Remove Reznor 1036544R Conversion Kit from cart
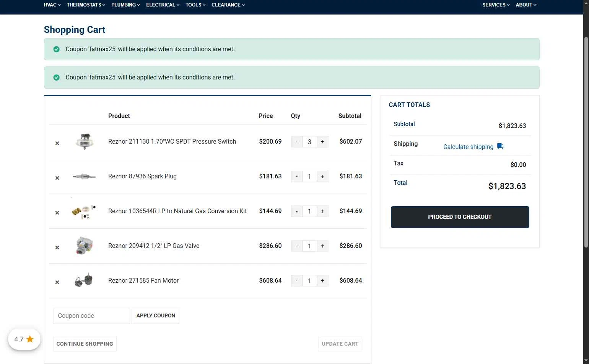The width and height of the screenshot is (589, 364). [x=57, y=213]
